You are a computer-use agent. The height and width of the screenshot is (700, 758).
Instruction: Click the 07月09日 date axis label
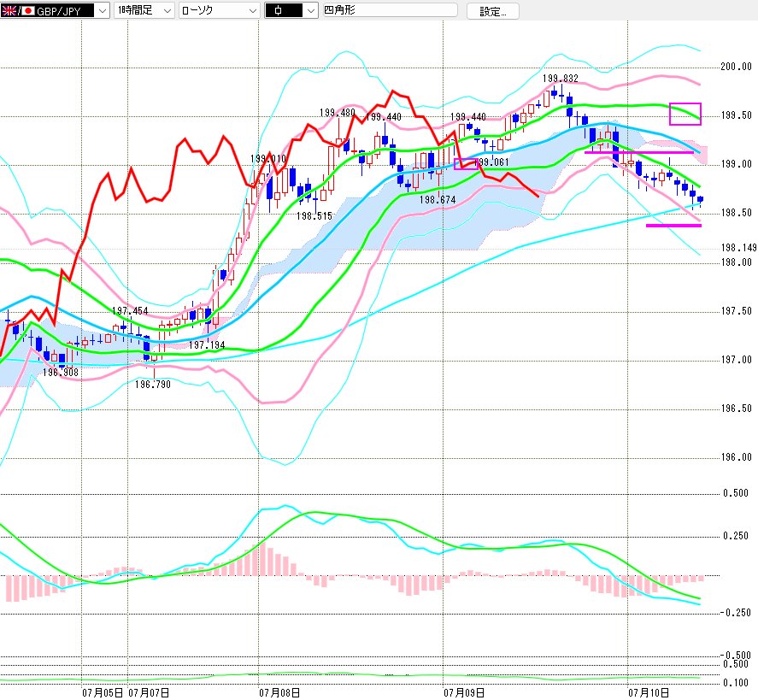464,693
